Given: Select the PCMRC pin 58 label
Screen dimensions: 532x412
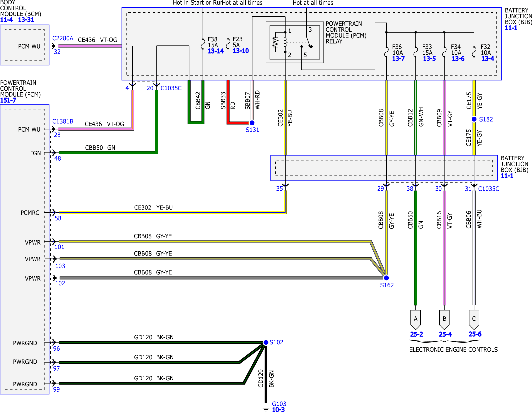Looking at the screenshot, I should [30, 213].
